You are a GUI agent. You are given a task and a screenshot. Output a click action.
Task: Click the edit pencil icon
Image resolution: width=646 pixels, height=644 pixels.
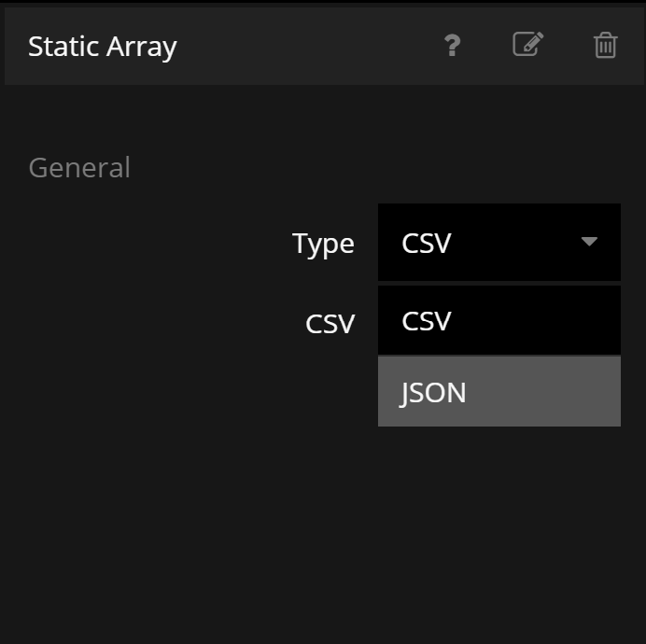528,44
